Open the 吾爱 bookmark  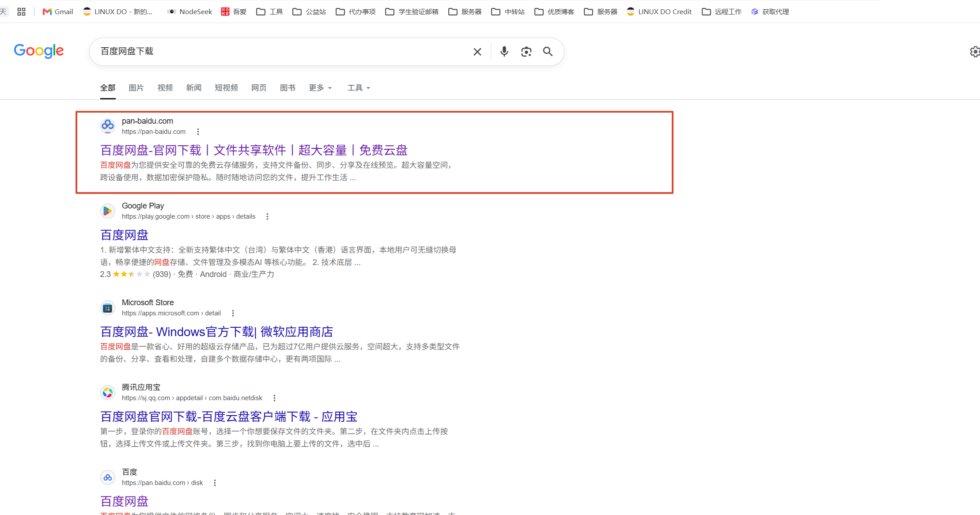(234, 11)
